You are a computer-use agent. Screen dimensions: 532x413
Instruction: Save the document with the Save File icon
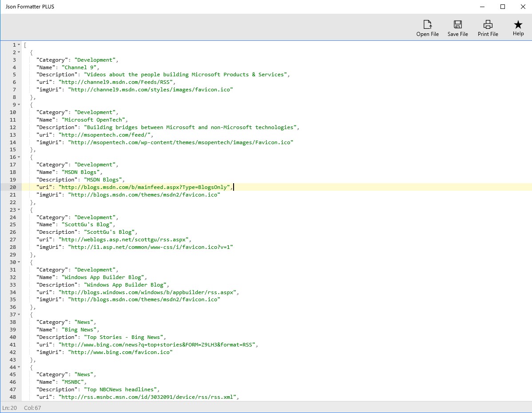pos(457,28)
